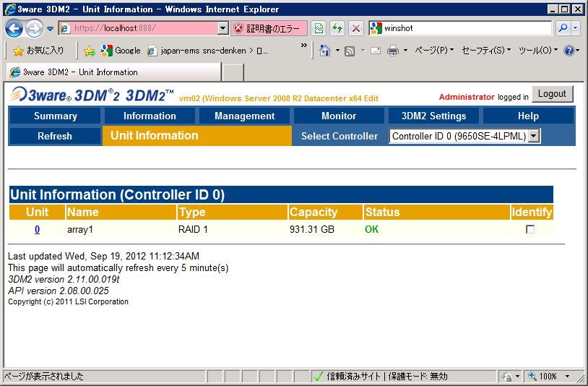Screen dimensions: 588x386
Task: Click the Refresh page button
Action: click(x=55, y=136)
